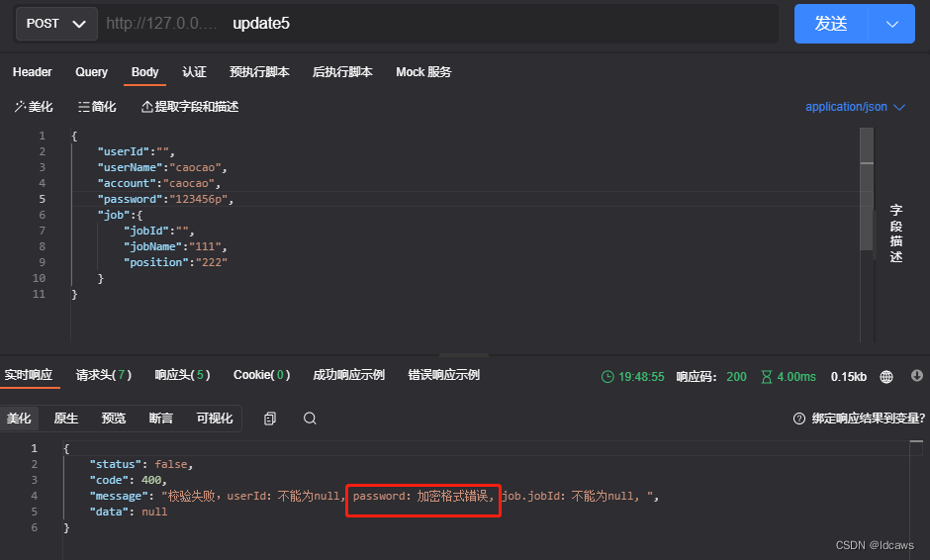Click the hourglass icon next to 4.00ms
The image size is (930, 560).
pos(767,377)
